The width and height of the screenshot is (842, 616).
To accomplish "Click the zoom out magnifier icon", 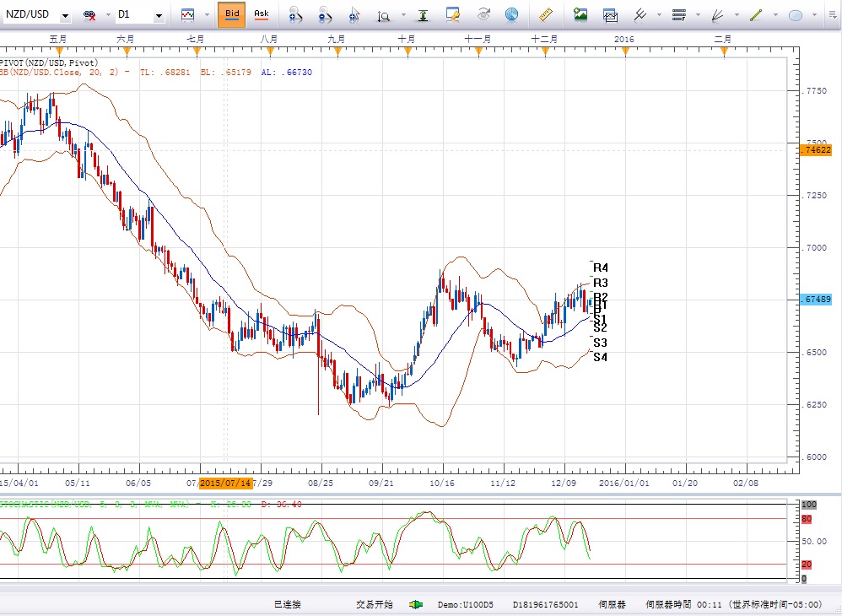I will 325,14.
